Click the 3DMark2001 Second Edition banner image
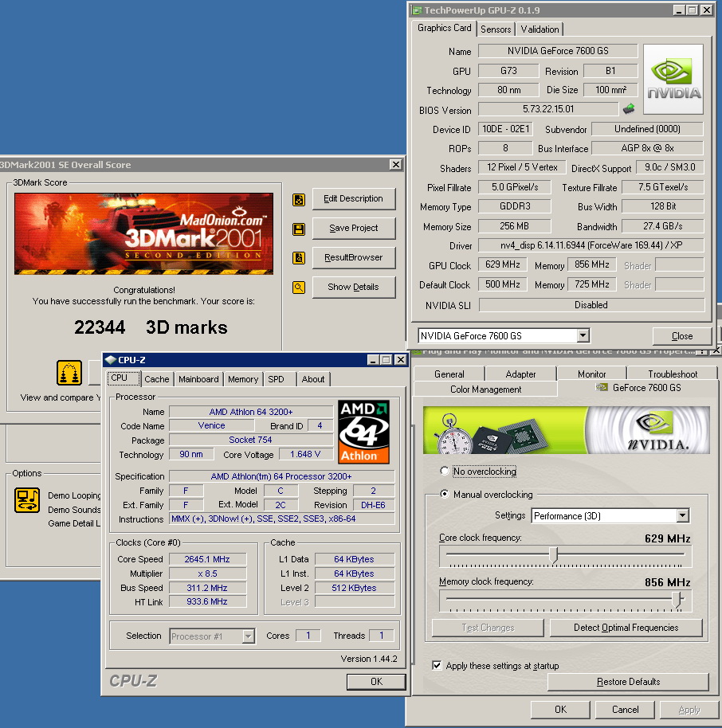 click(x=143, y=233)
